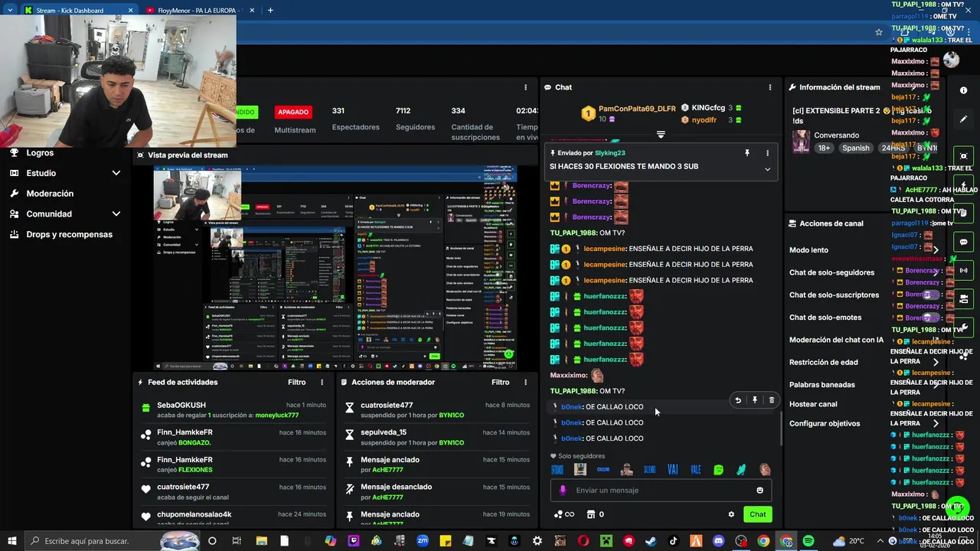Bookmark this page with the star icon
The height and width of the screenshot is (551, 980).
tap(879, 32)
